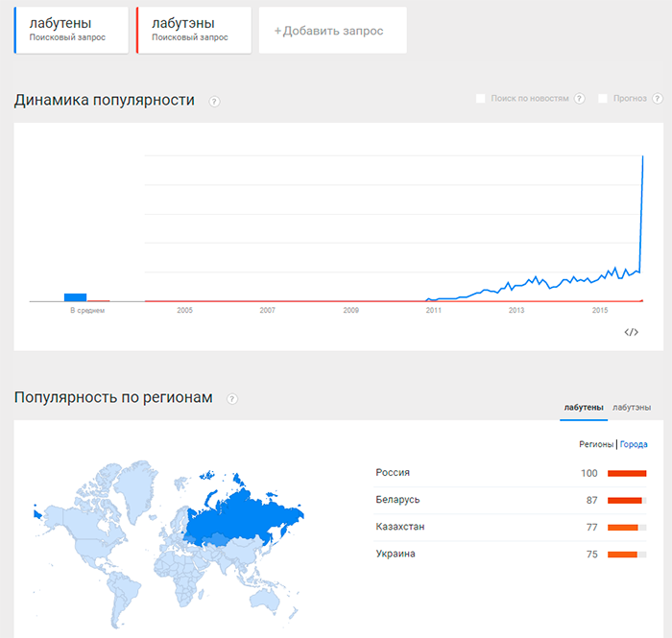
Task: Enable the Поиск по новостям checkbox
Action: click(481, 99)
